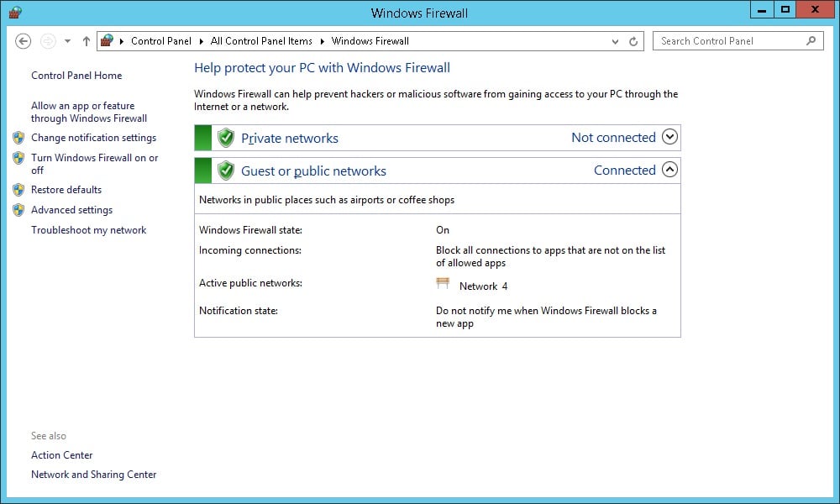This screenshot has height=504, width=840.
Task: Click the Windows Firewall title bar icon
Action: tap(15, 13)
